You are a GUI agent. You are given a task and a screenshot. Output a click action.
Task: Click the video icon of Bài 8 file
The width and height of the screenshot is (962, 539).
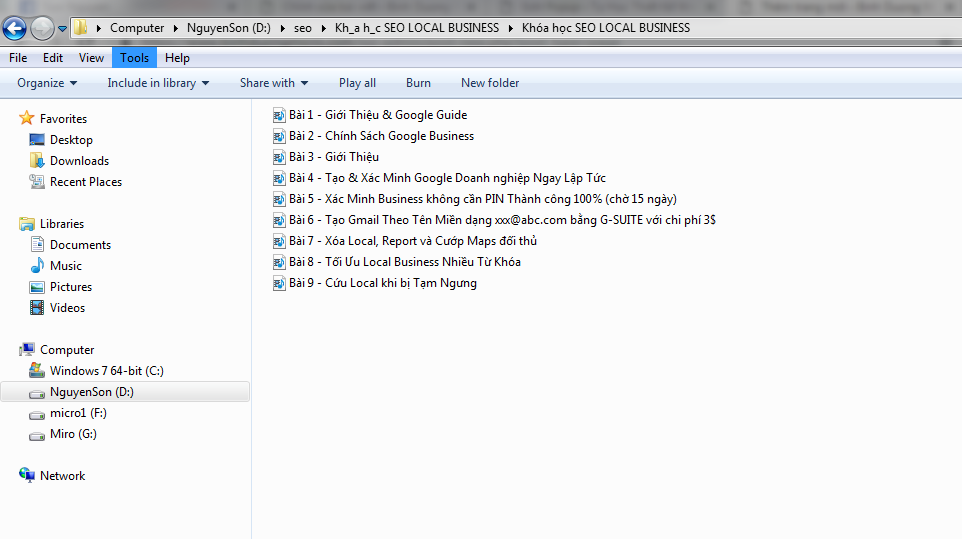279,262
